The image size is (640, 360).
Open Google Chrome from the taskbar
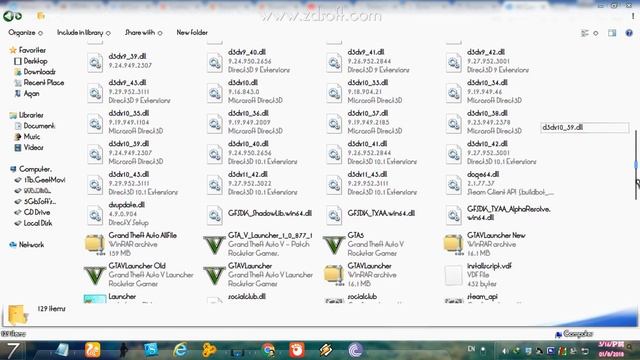click(268, 350)
